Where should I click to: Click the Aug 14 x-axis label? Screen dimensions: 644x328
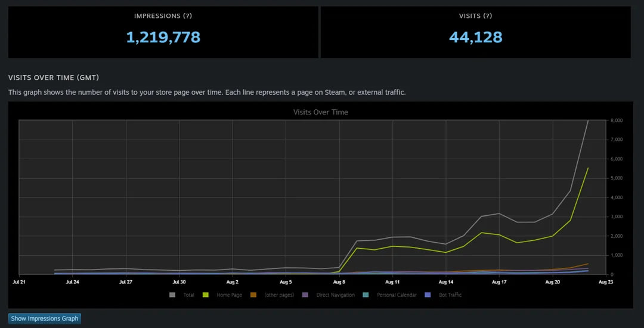tap(445, 282)
